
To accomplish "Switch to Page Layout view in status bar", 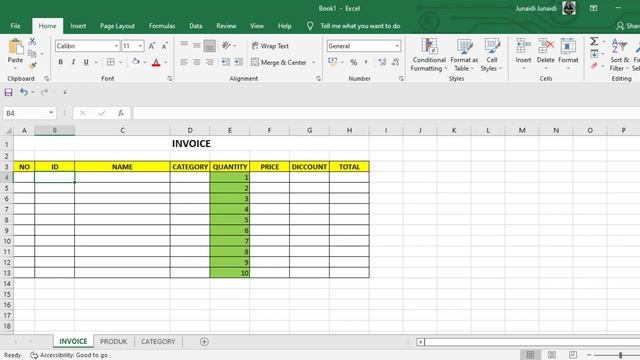I will click(x=551, y=355).
